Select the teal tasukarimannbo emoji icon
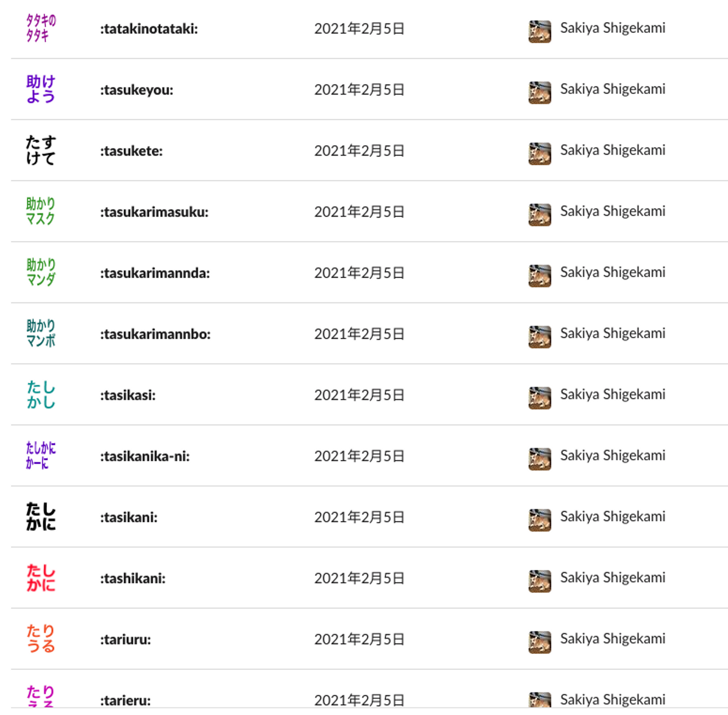Screen dimensions: 728x715 40,334
